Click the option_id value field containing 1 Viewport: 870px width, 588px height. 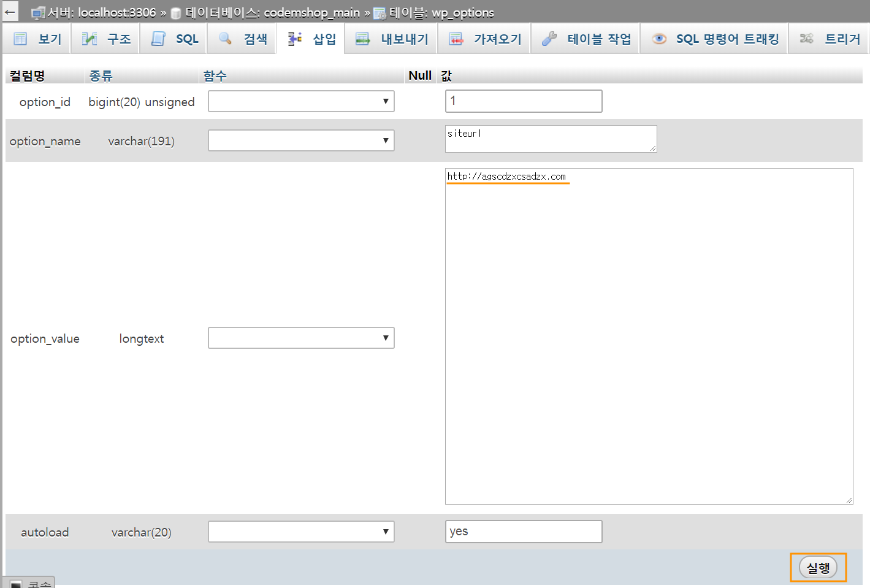click(x=524, y=101)
